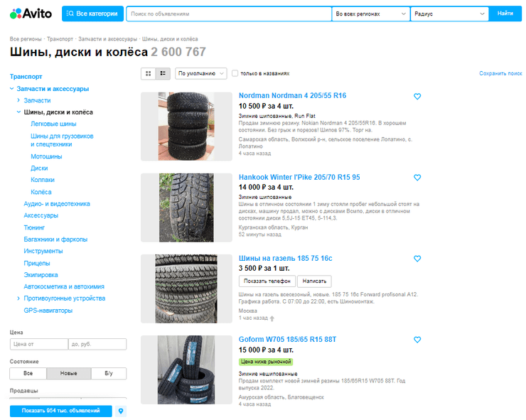Open 'Запчасти и аксессуары' breadcrumb

(x=107, y=39)
